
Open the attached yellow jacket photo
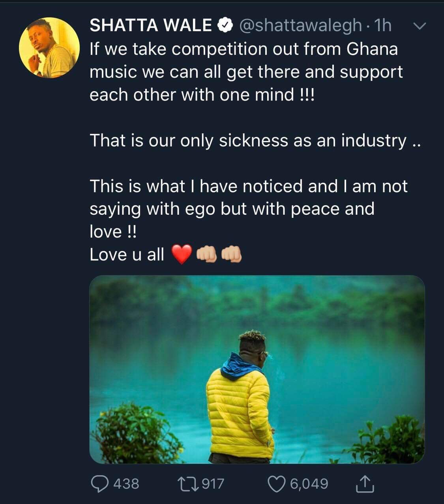[257, 369]
